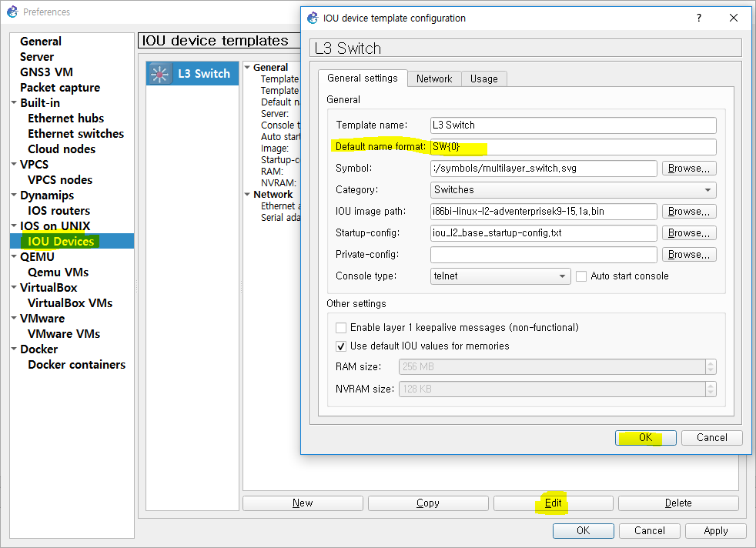Click the Default name format field
The height and width of the screenshot is (548, 756).
click(574, 147)
